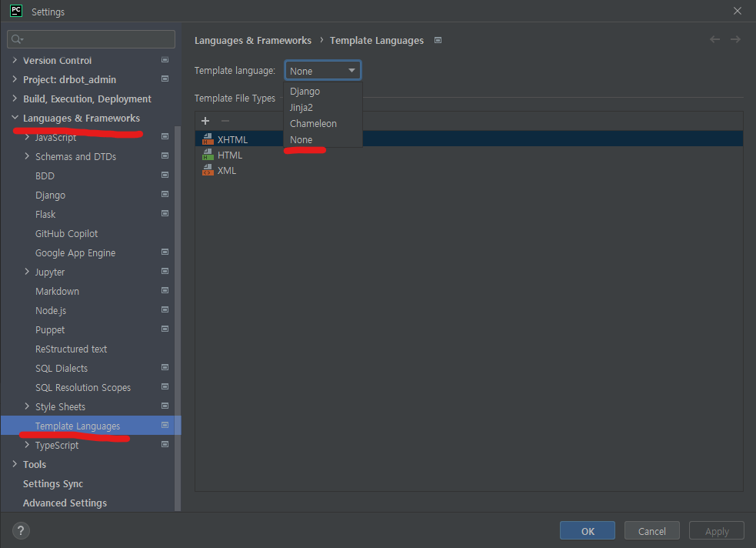Expand the Project: drbot_admin section
The width and height of the screenshot is (756, 548).
[x=15, y=79]
